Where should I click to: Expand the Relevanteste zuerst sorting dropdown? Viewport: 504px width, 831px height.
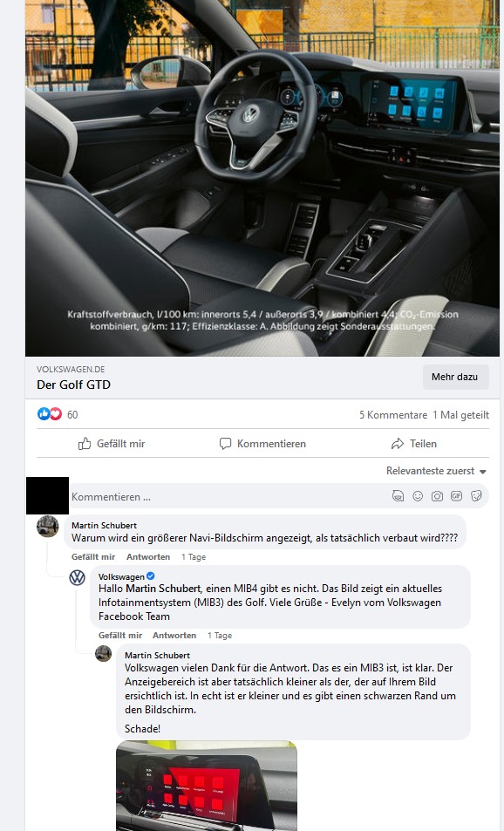point(436,471)
